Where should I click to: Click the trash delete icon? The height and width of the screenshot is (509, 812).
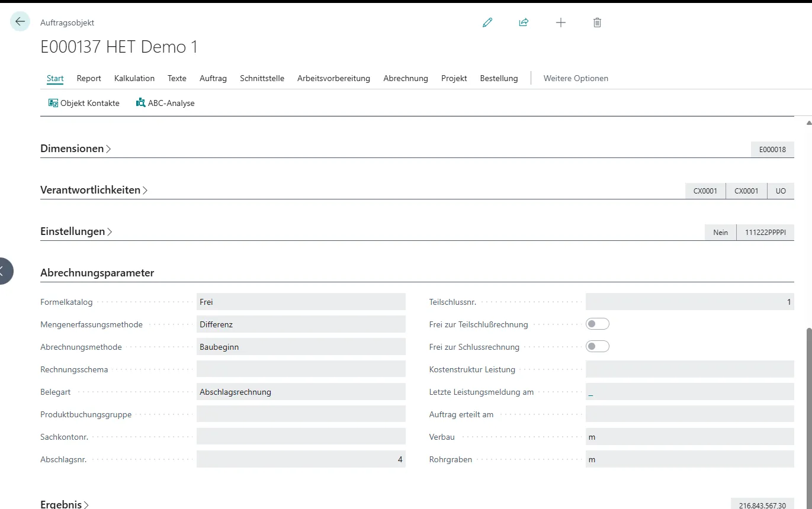(597, 22)
